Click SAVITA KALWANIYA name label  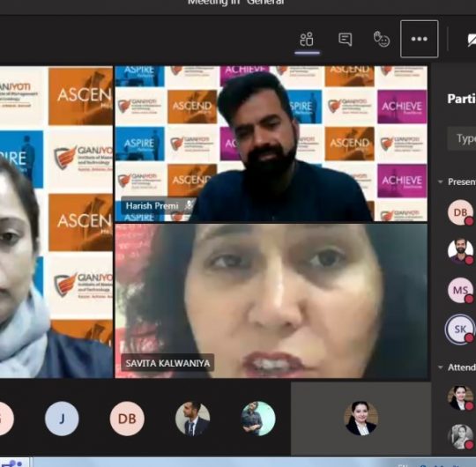(x=167, y=363)
